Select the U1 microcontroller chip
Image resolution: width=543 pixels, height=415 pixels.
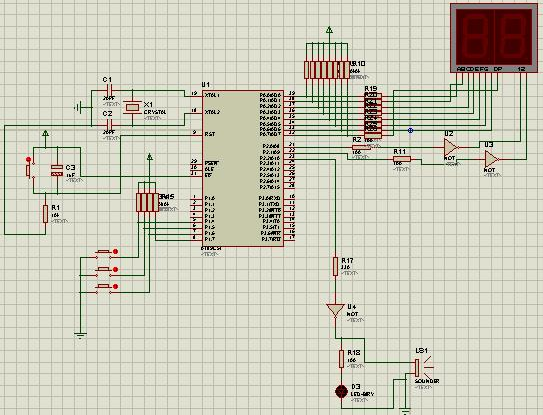click(243, 169)
